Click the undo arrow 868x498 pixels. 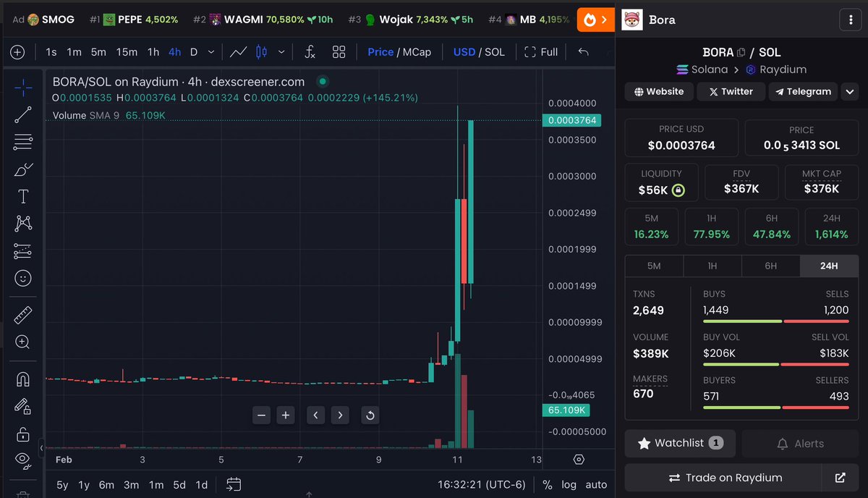click(584, 52)
